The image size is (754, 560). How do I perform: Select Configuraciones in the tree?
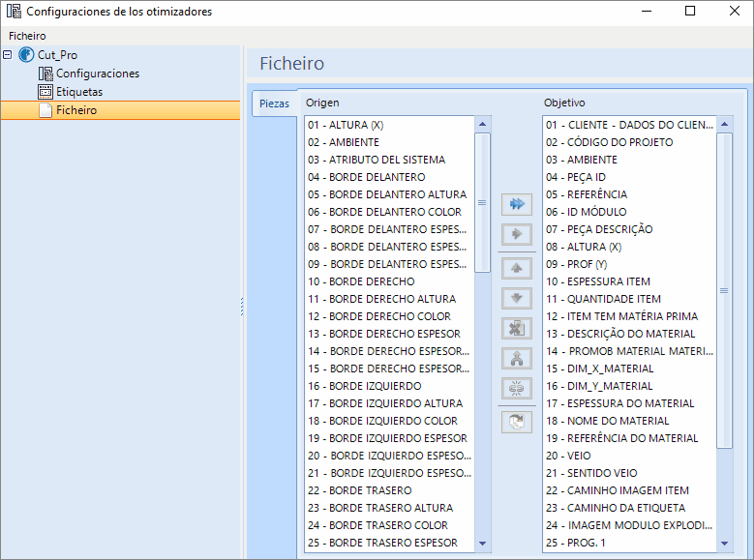98,74
